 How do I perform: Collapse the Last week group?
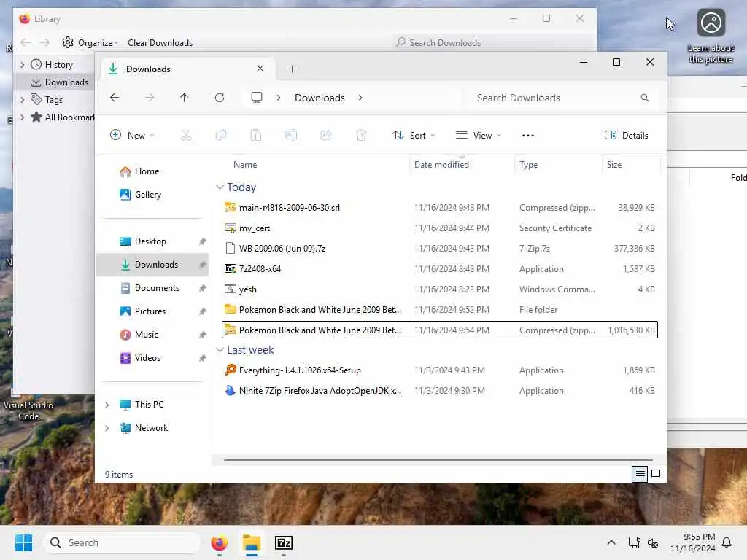click(220, 350)
